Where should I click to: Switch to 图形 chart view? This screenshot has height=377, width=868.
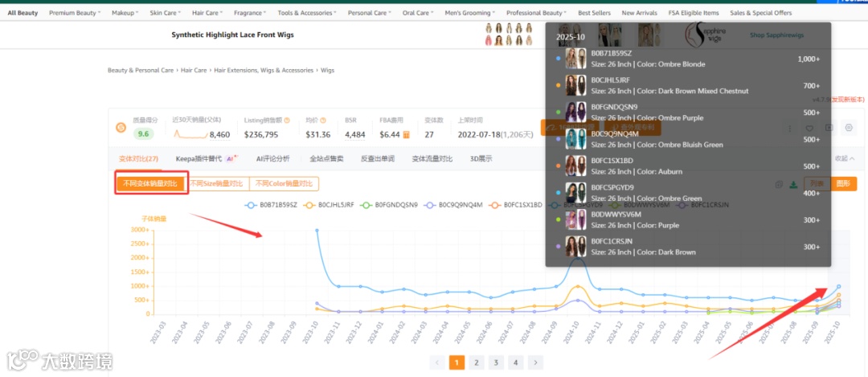tap(844, 184)
